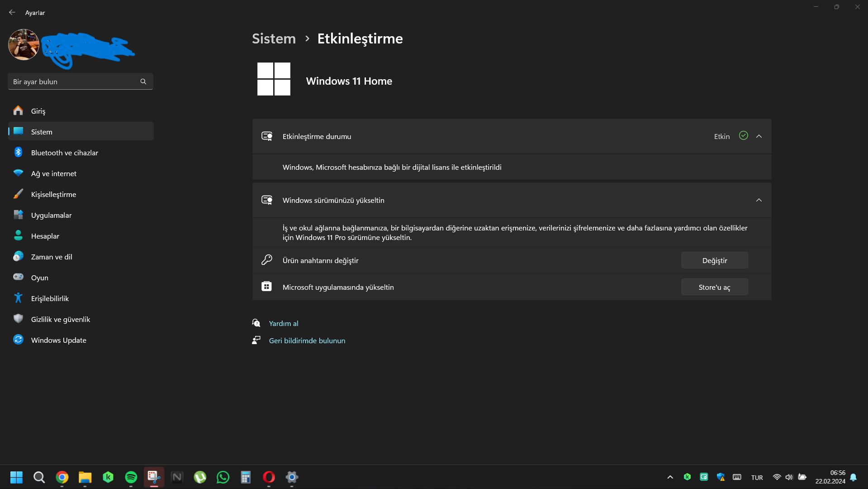868x489 pixels.
Task: Click the battery tray icon
Action: point(802,477)
